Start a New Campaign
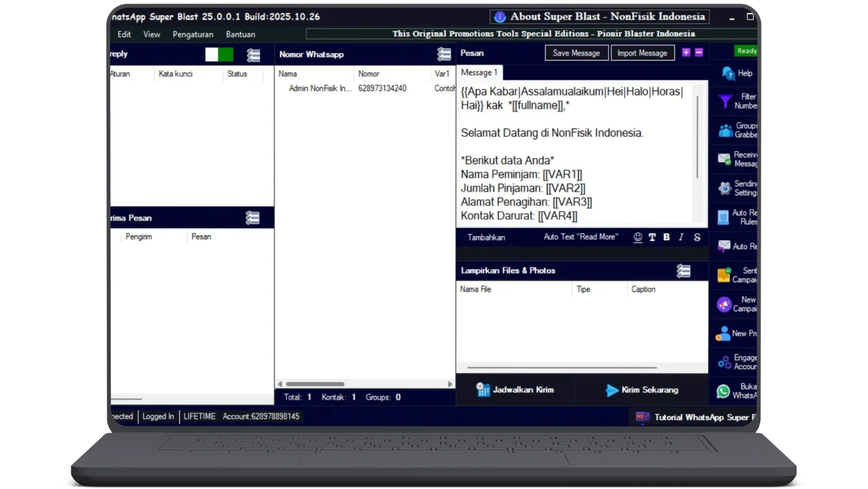868x489 pixels. pos(737,304)
